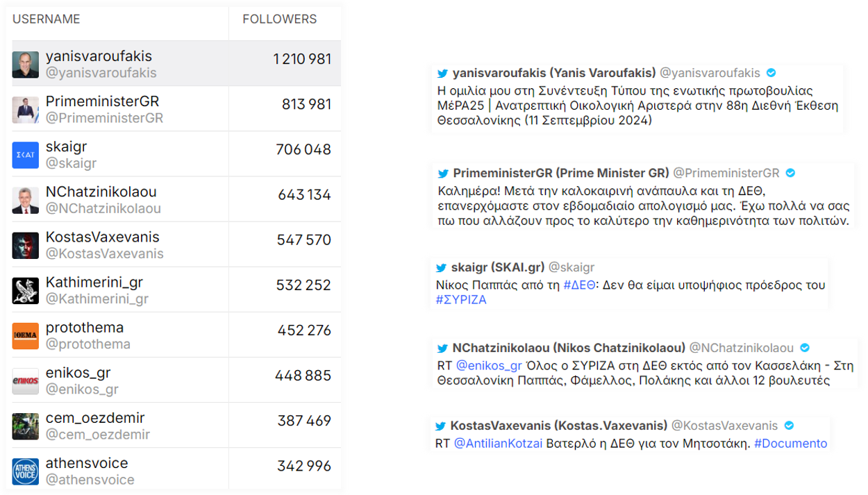868x495 pixels.
Task: Click the Twitter bird beside the yanisvaroufakis tweet
Action: click(x=442, y=73)
